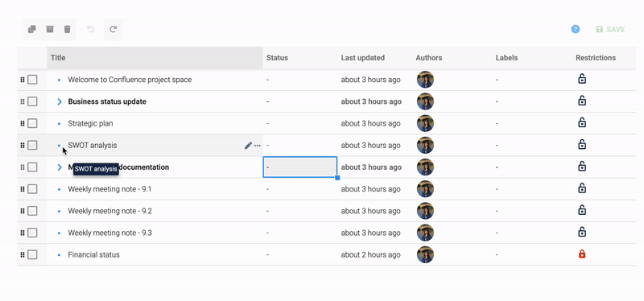Tick the checkbox for Strategic plan row
The height and width of the screenshot is (301, 644).
pos(32,123)
